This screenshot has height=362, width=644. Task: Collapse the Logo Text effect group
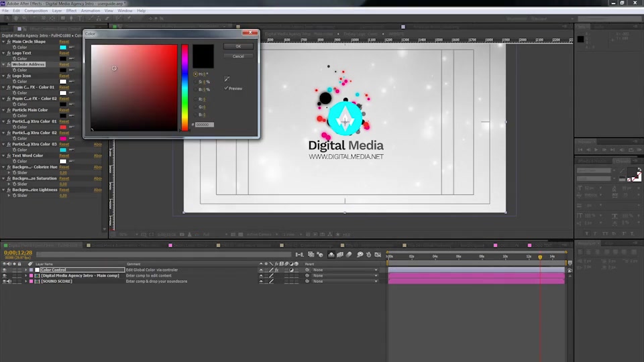[x=4, y=53]
